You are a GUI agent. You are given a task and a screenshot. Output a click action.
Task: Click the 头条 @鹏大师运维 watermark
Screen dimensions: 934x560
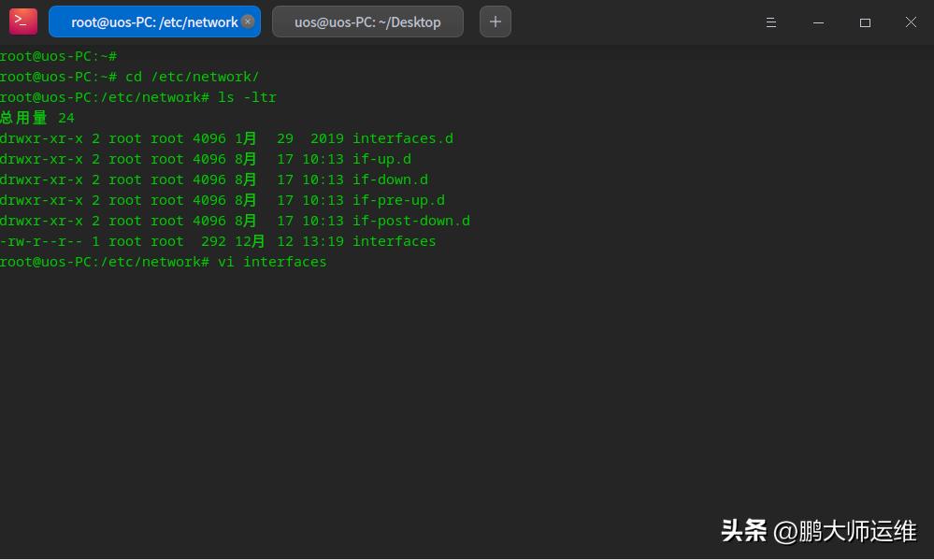[x=819, y=531]
